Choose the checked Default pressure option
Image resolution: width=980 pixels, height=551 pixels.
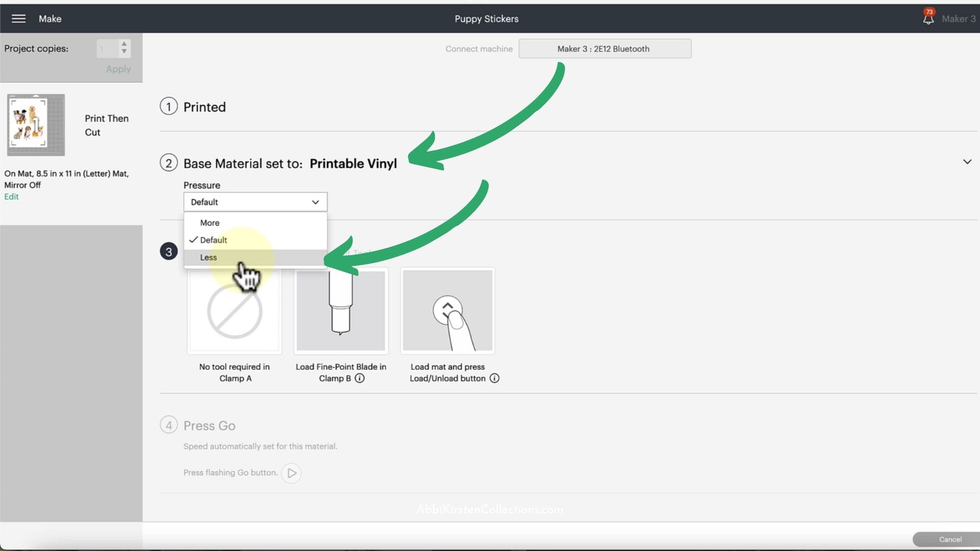click(x=213, y=240)
